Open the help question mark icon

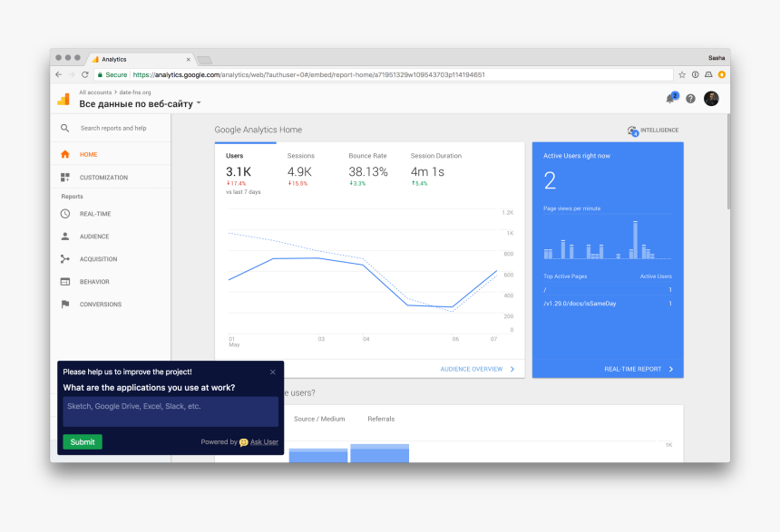(x=690, y=99)
